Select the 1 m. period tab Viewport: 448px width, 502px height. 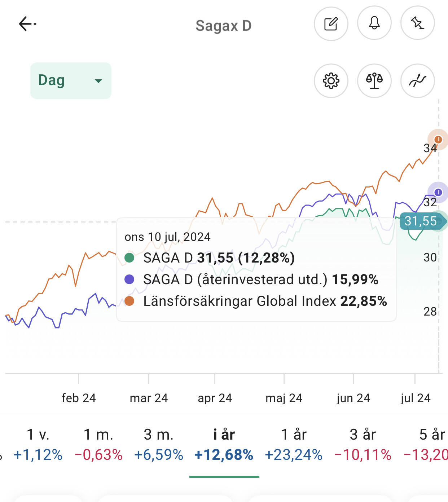pyautogui.click(x=98, y=444)
